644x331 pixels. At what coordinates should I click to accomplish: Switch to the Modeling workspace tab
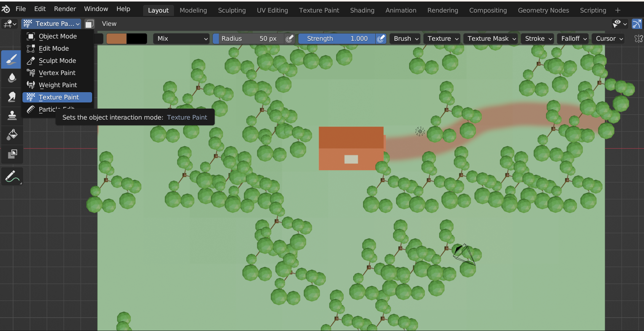[193, 10]
